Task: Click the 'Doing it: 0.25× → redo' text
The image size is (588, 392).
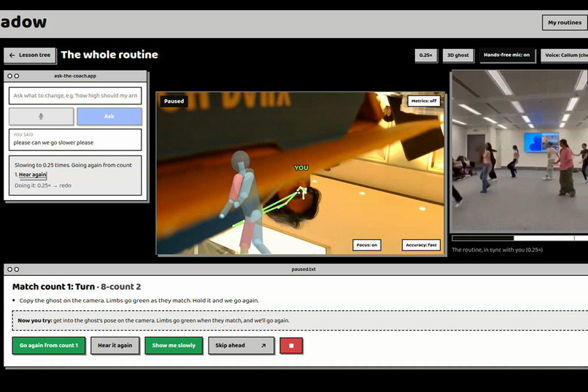Action: pyautogui.click(x=43, y=185)
